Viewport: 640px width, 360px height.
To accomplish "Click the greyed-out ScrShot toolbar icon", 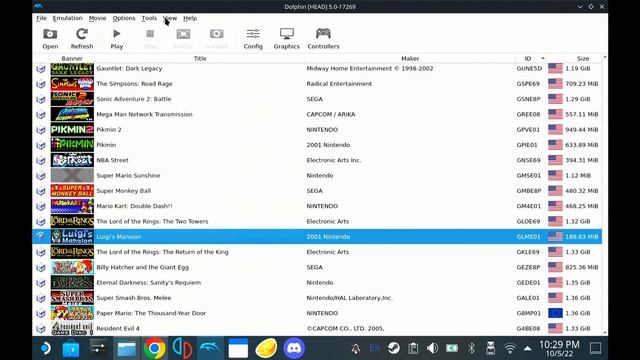I will pos(216,39).
